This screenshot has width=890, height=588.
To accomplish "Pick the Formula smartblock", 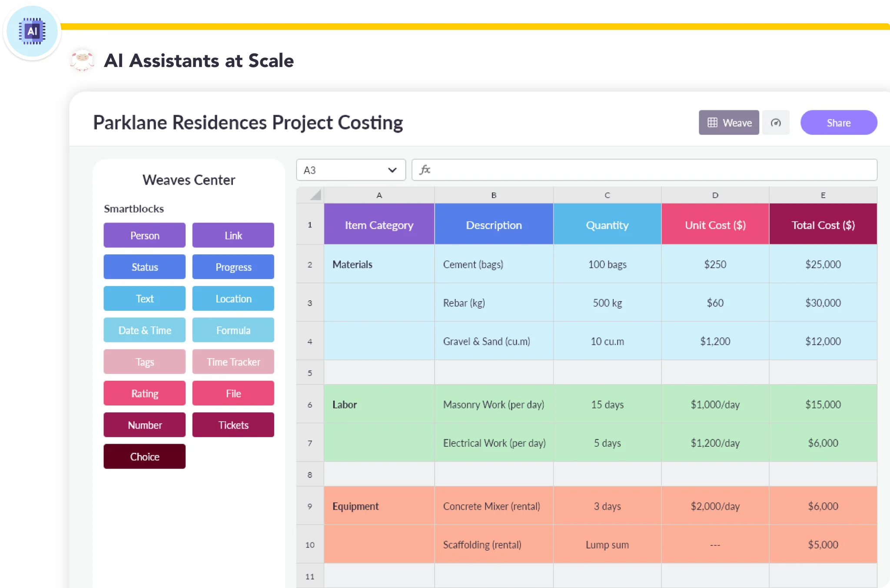I will (233, 330).
